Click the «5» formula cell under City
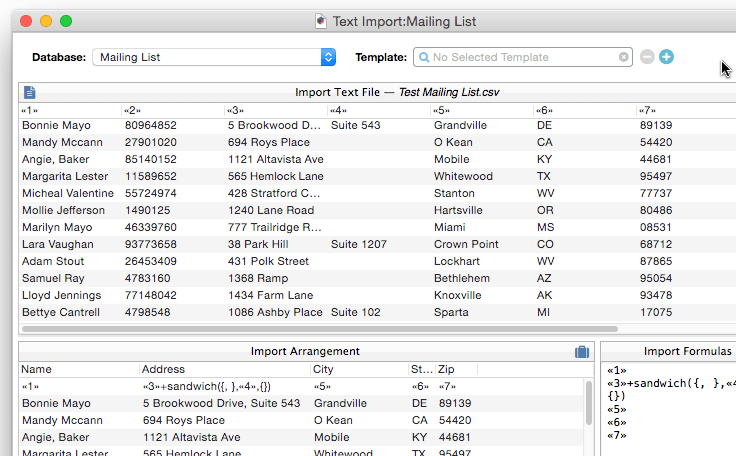 pos(322,386)
